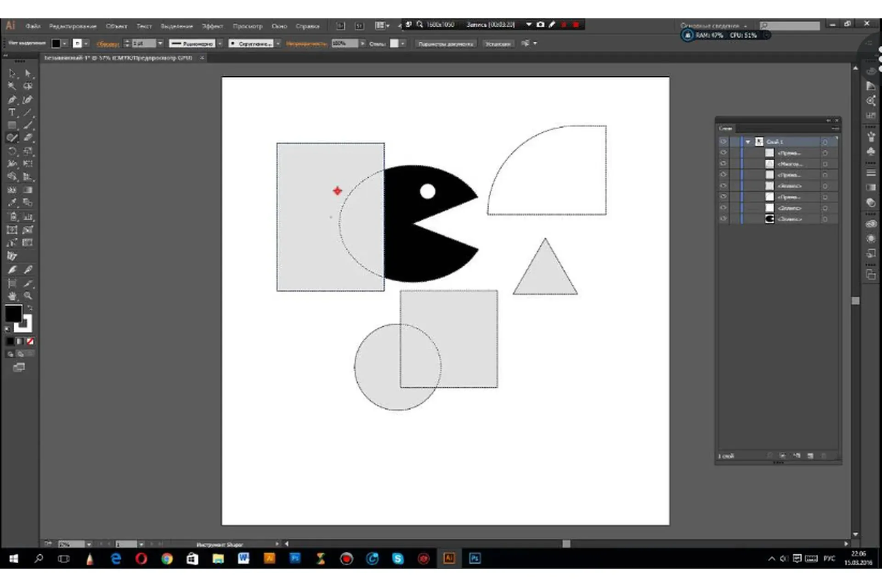The image size is (882, 588).
Task: Click the Установки button
Action: pyautogui.click(x=498, y=44)
